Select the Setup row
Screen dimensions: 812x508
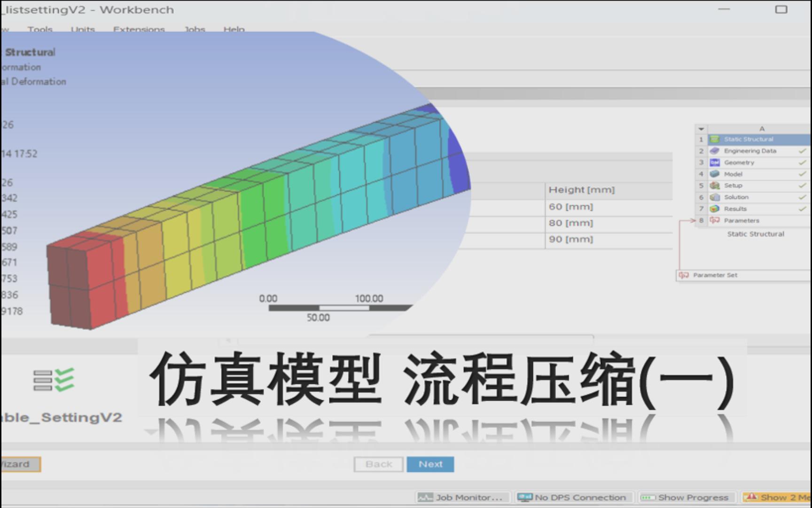pos(759,186)
